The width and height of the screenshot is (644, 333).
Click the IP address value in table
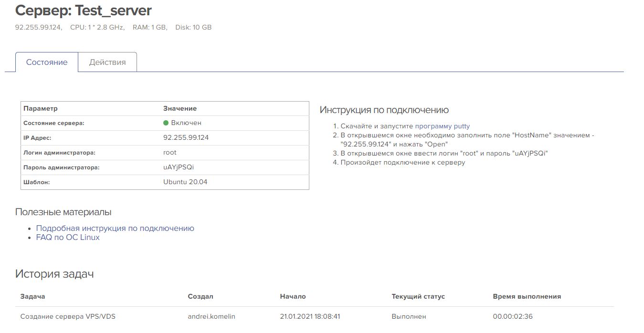click(186, 138)
